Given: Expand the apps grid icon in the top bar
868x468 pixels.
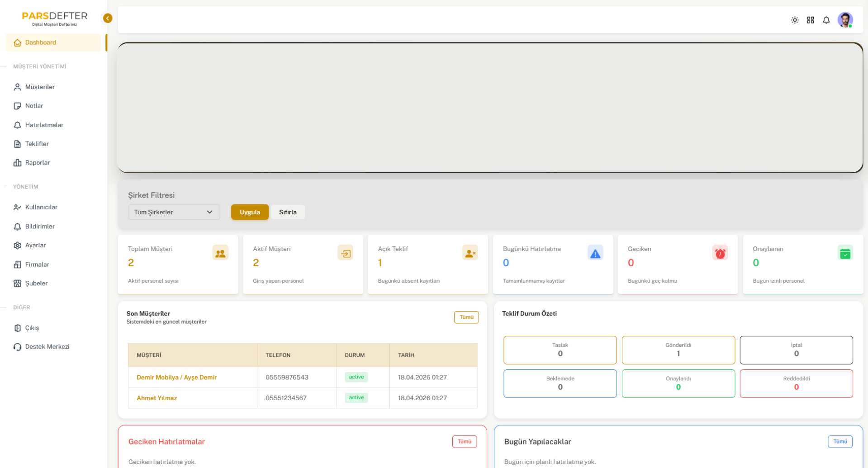Looking at the screenshot, I should click(x=811, y=20).
